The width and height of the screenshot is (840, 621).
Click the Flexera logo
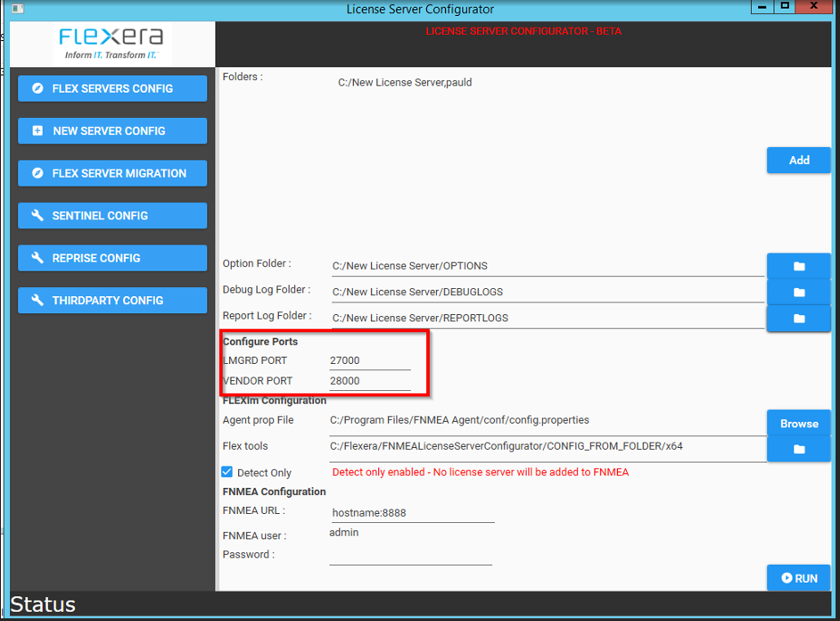tap(111, 44)
